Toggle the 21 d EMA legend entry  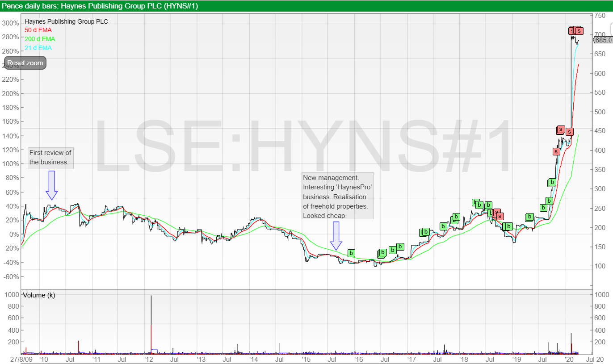(x=38, y=48)
